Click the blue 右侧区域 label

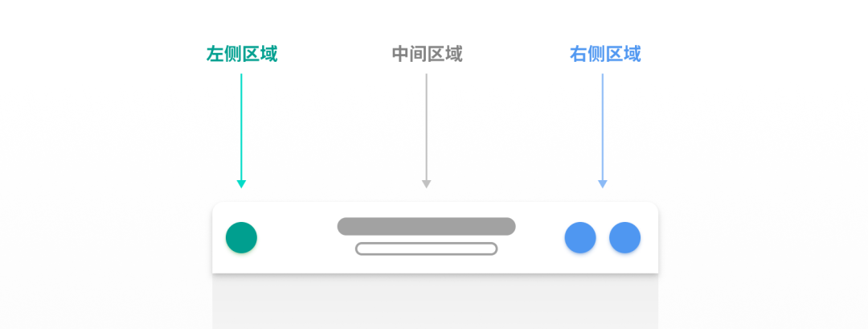point(605,54)
